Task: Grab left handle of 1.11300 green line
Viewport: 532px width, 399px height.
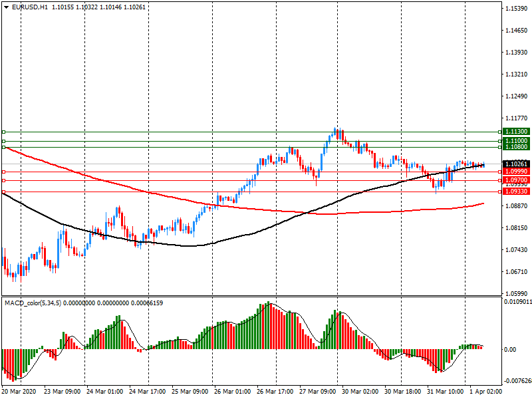Action: (x=4, y=132)
